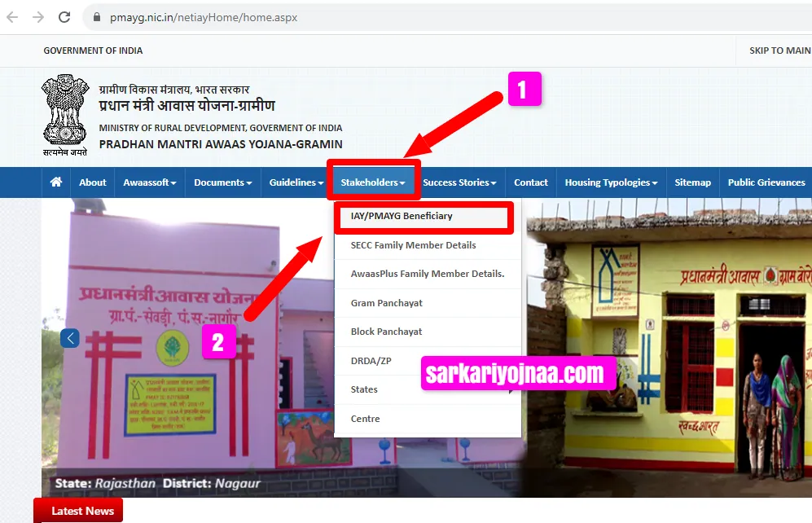This screenshot has width=812, height=523.
Task: Click the GOVERNMENT OF INDIA text
Action: (x=93, y=51)
